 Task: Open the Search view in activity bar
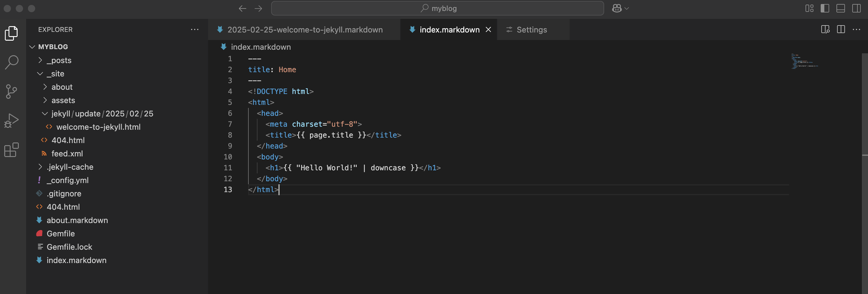pos(12,62)
